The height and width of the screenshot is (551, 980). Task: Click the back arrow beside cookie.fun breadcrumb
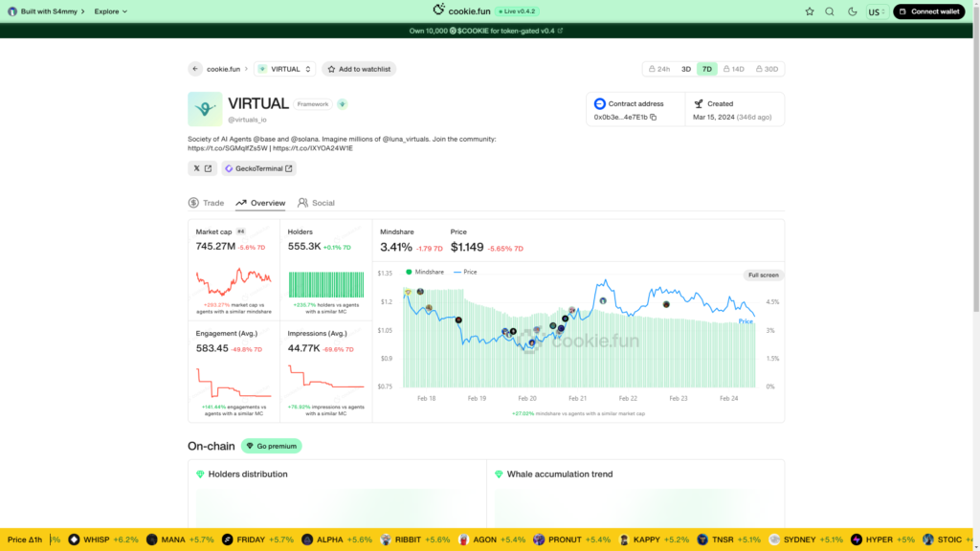pos(195,69)
